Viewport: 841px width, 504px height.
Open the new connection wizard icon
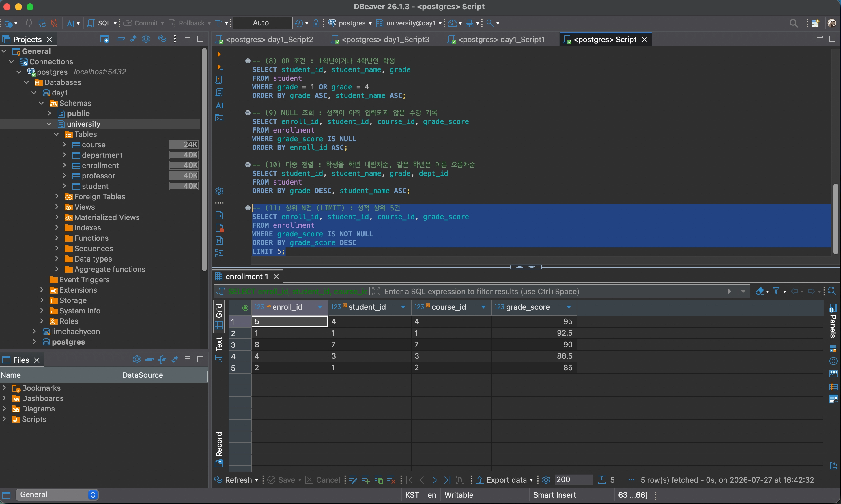(8, 23)
